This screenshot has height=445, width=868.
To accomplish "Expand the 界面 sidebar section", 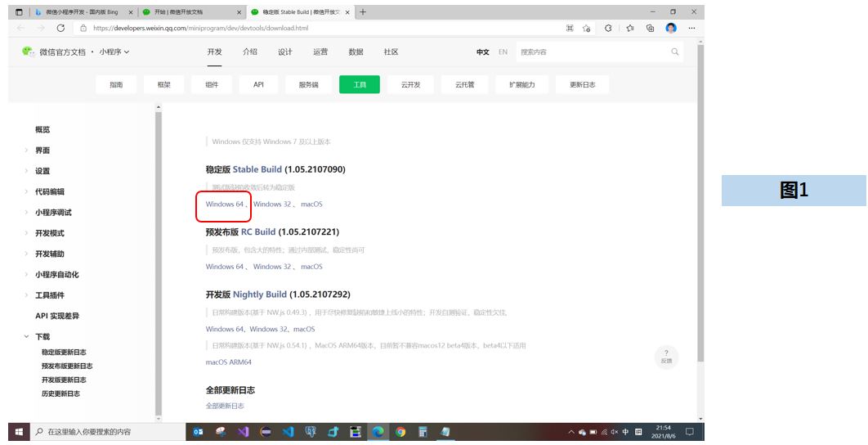I will (43, 151).
